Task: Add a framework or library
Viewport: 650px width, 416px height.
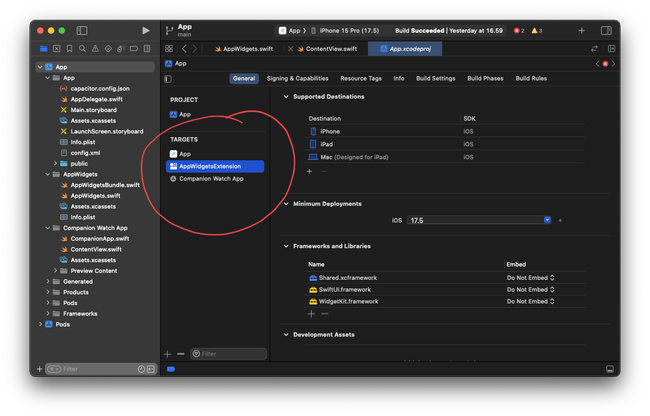Action: tap(311, 314)
